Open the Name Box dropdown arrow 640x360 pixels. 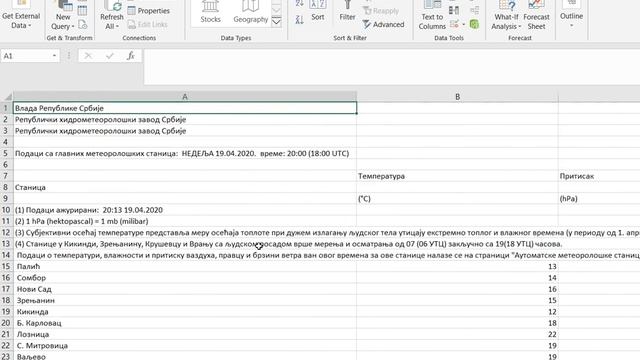54,56
